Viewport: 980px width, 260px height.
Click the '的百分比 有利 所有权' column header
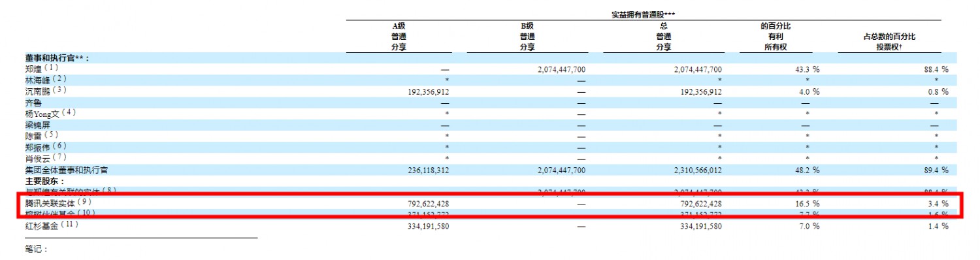[x=776, y=36]
